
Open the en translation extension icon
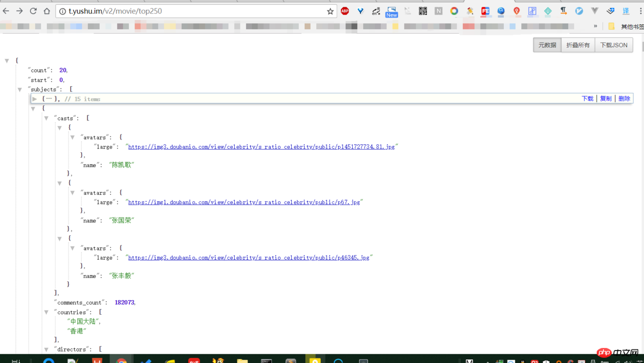pos(376,11)
